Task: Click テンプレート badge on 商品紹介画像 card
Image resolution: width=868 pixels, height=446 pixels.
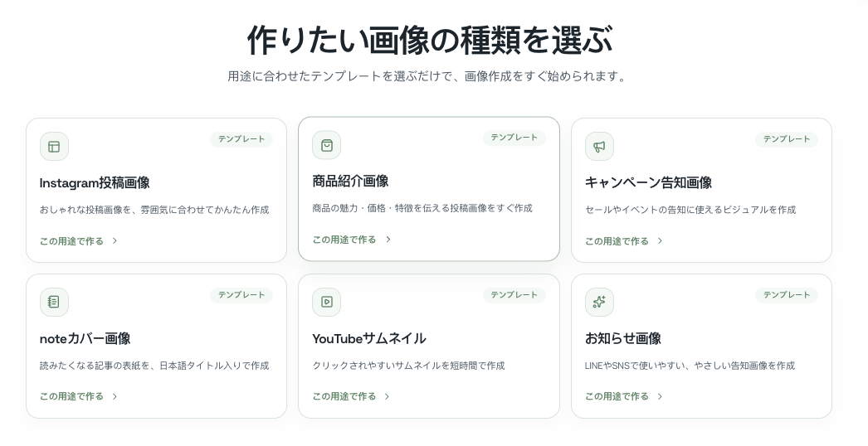Action: pyautogui.click(x=514, y=138)
